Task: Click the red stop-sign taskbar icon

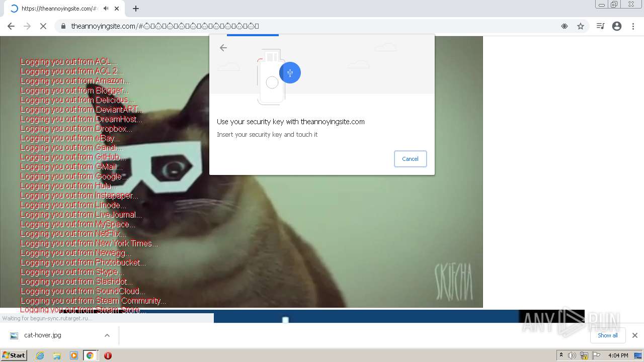Action: tap(108, 355)
